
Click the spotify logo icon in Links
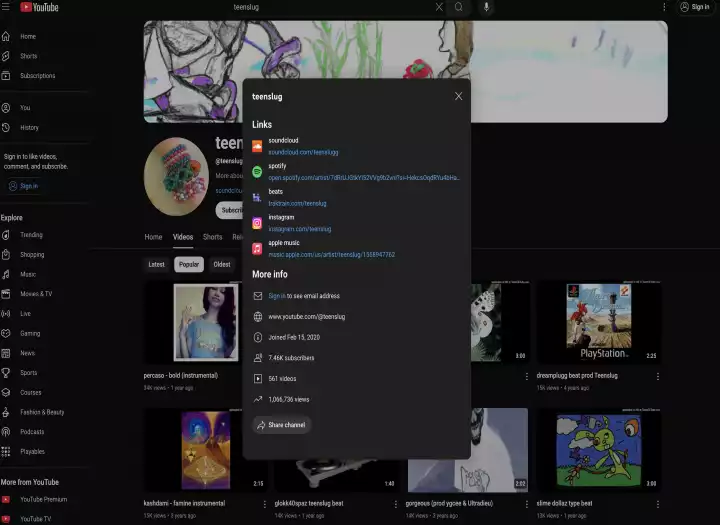coord(257,172)
